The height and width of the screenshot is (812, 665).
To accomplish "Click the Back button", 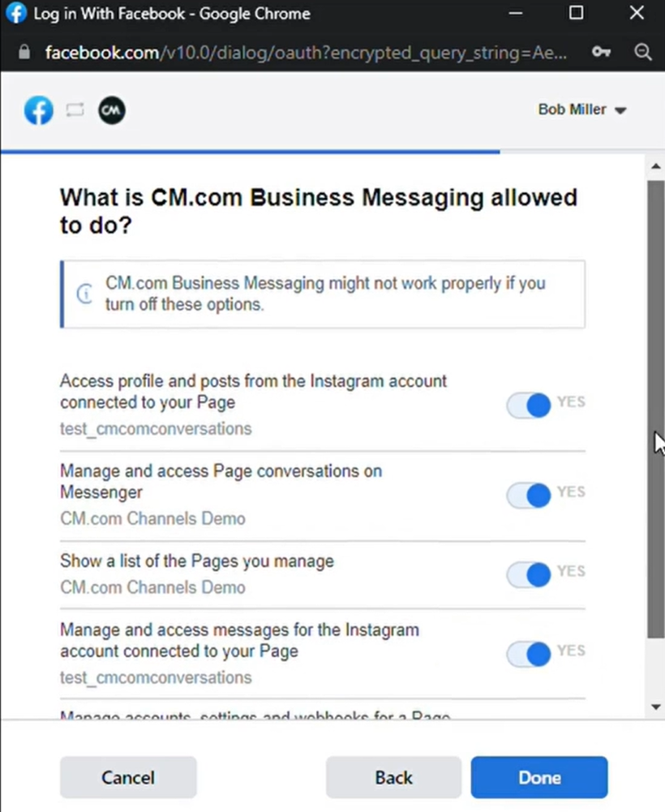I will 393,777.
